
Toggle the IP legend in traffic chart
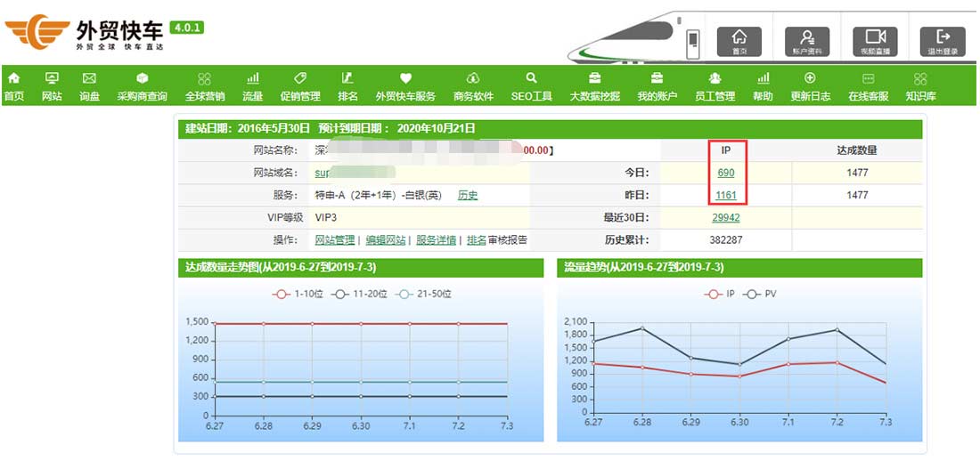[719, 294]
